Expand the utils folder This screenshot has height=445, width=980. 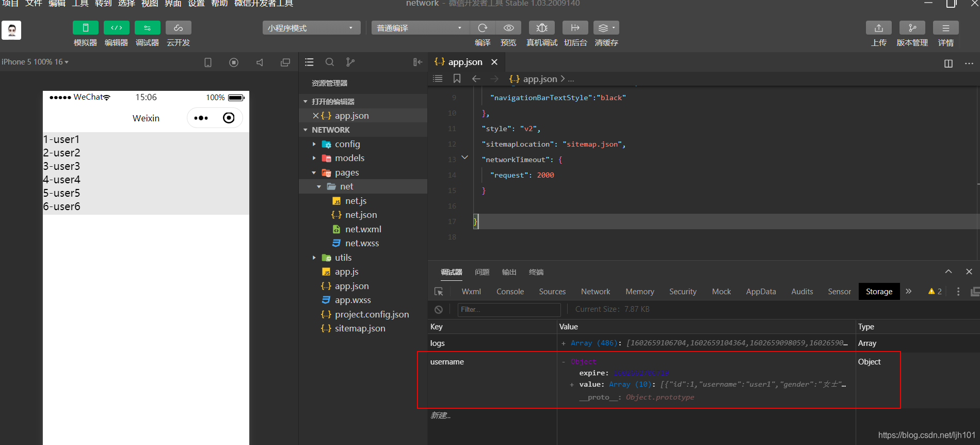click(x=314, y=258)
